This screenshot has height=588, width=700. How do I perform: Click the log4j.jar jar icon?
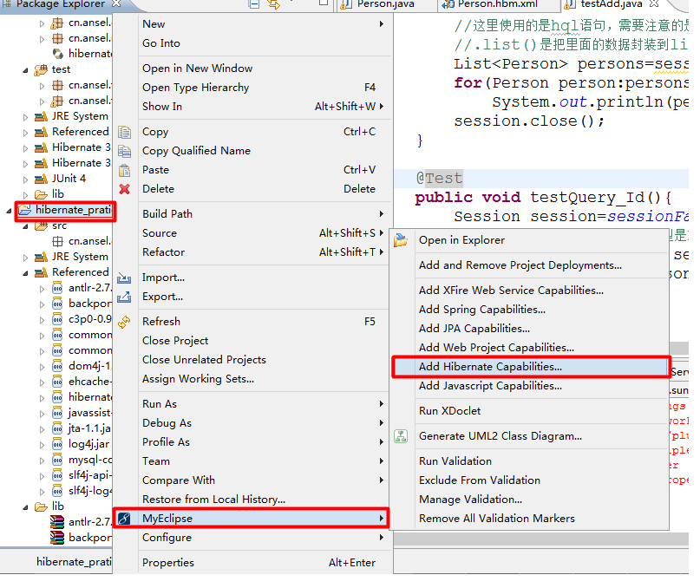pyautogui.click(x=57, y=445)
